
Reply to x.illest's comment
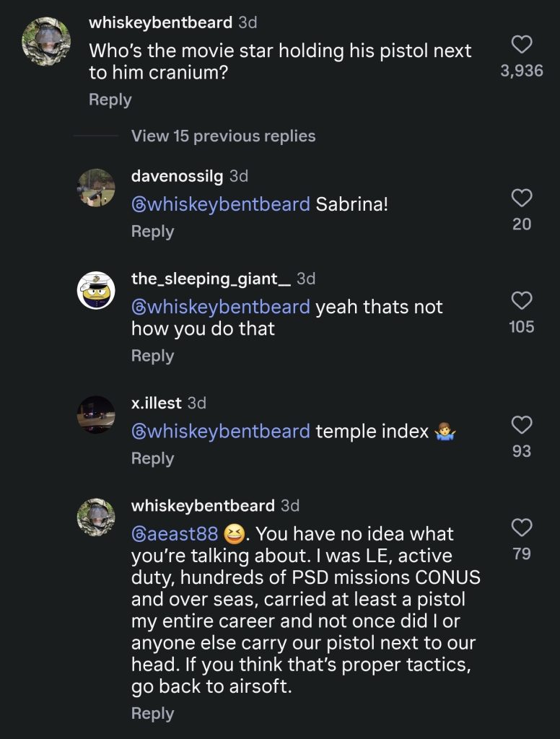tap(152, 458)
